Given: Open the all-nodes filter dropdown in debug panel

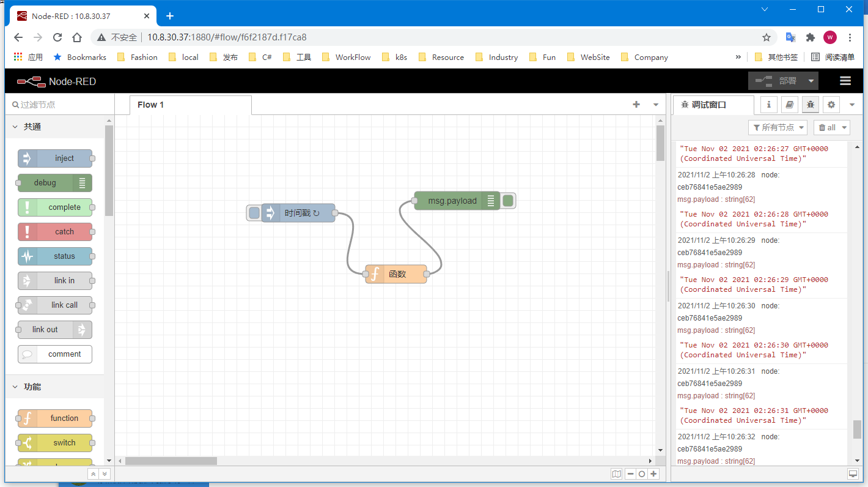Looking at the screenshot, I should (x=778, y=127).
